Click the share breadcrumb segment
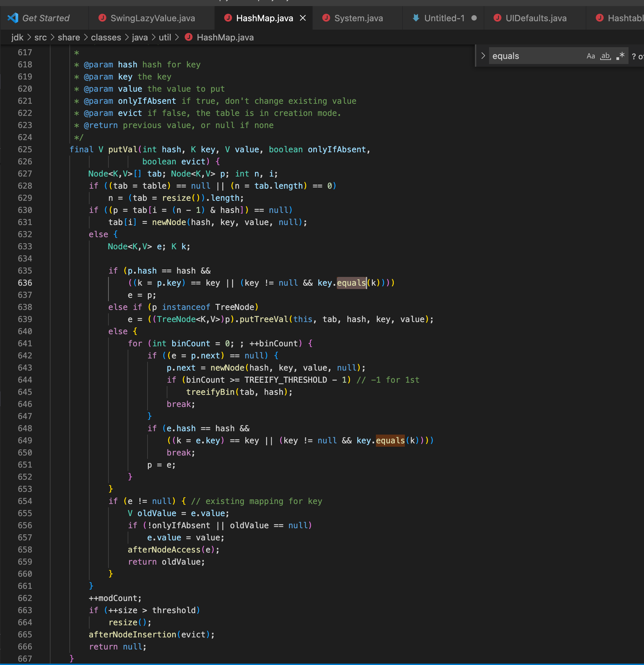Image resolution: width=644 pixels, height=665 pixels. pyautogui.click(x=68, y=37)
